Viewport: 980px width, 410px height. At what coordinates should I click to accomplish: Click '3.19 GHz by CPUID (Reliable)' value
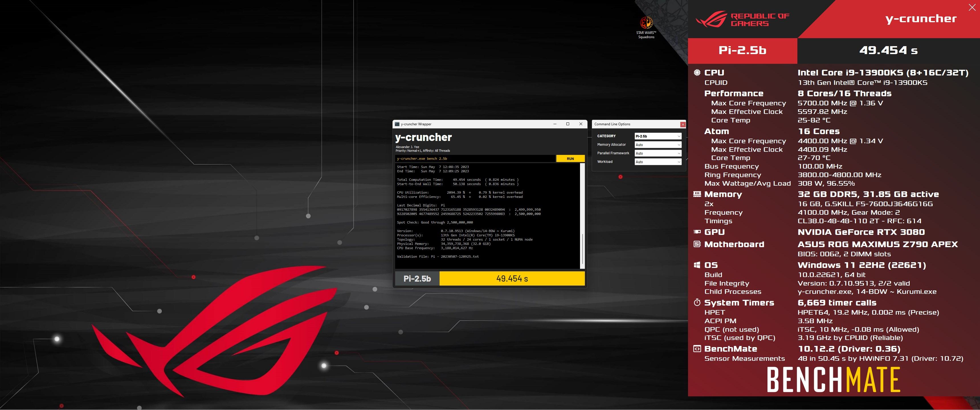(x=850, y=338)
